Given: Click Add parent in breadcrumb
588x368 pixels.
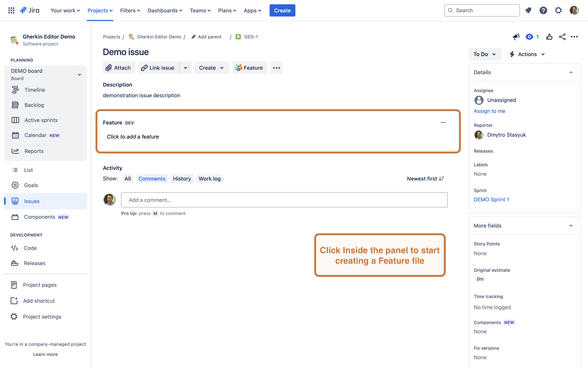Looking at the screenshot, I should (207, 37).
